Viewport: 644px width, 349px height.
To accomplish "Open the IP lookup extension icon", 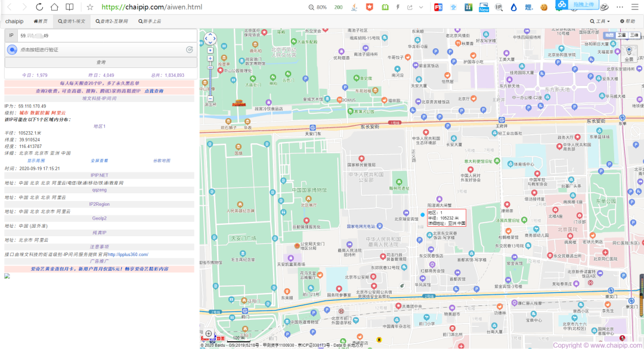I will 499,7.
